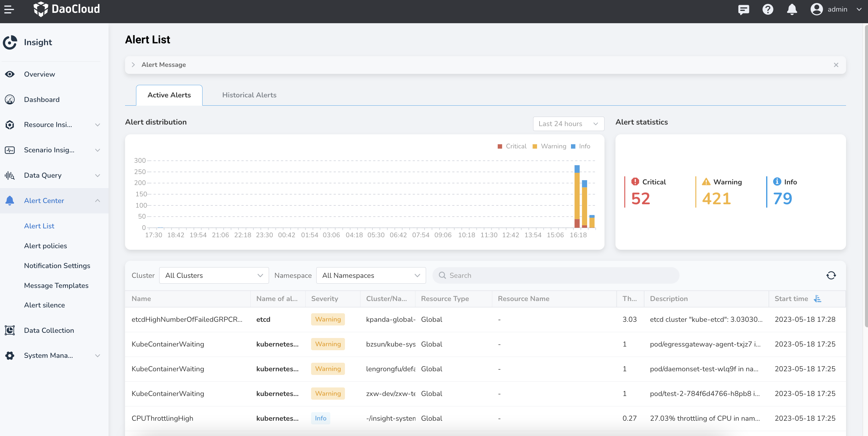Image resolution: width=868 pixels, height=436 pixels.
Task: Click description 'pod/daemonset-test-wlq9f in na...'
Action: (x=704, y=369)
